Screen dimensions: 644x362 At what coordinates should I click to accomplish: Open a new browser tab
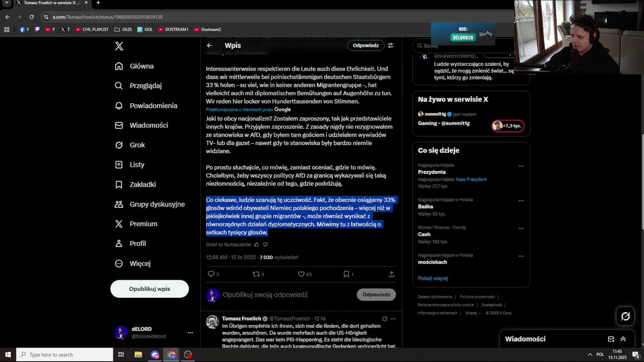(98, 3)
